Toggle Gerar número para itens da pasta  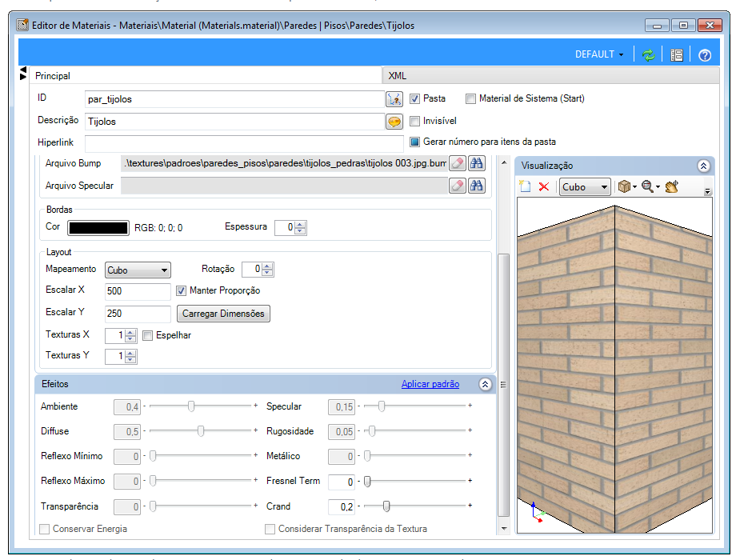point(414,142)
